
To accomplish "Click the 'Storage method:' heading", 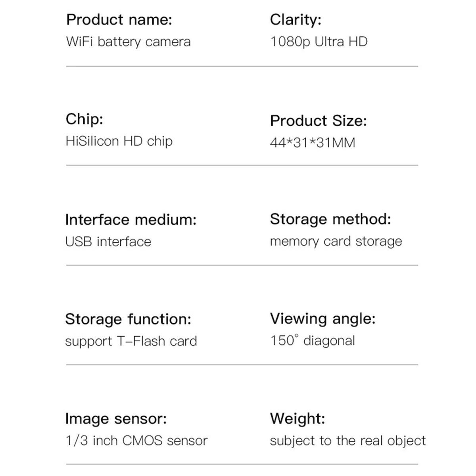I will point(330,219).
